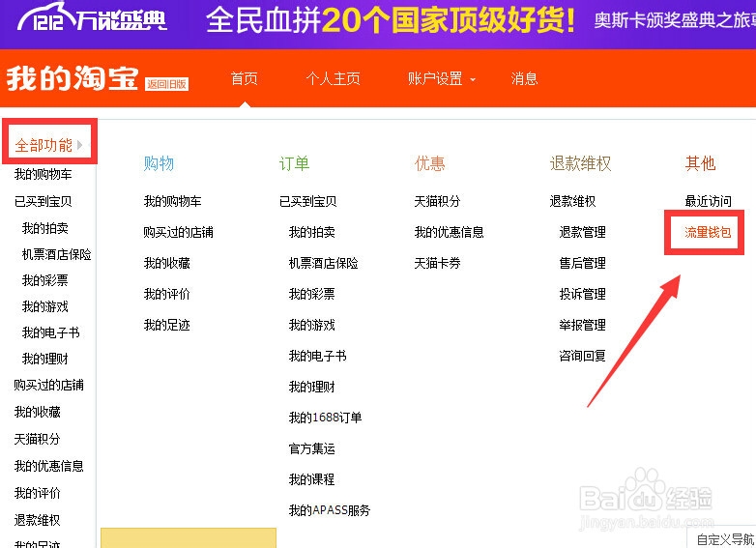Open 我的购物车 in the left sidebar

click(x=43, y=174)
